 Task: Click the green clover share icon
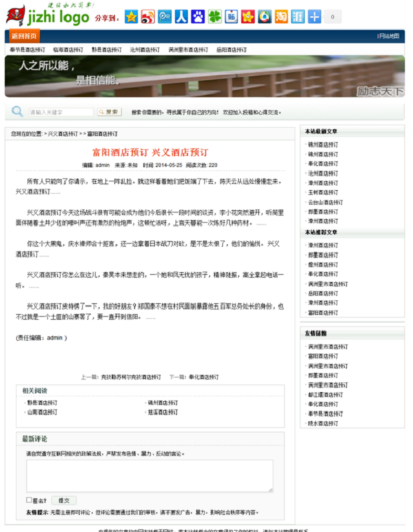point(215,17)
